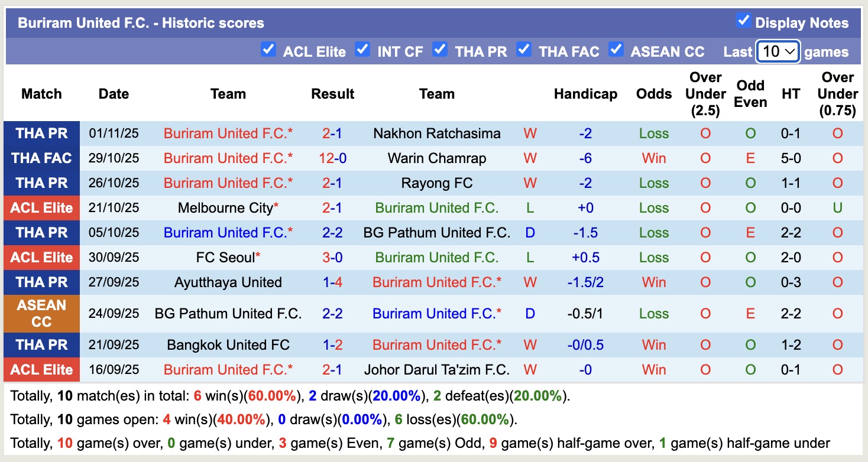Click the Match column header
This screenshot has width=868, height=462.
click(41, 93)
